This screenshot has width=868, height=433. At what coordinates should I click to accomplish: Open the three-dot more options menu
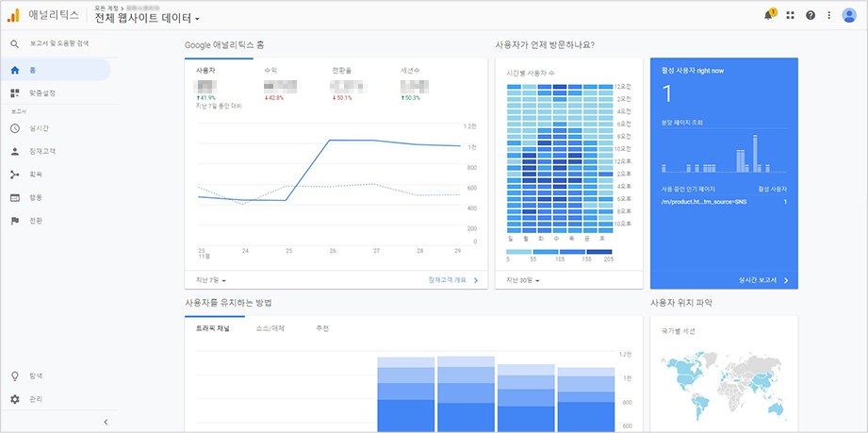[828, 15]
